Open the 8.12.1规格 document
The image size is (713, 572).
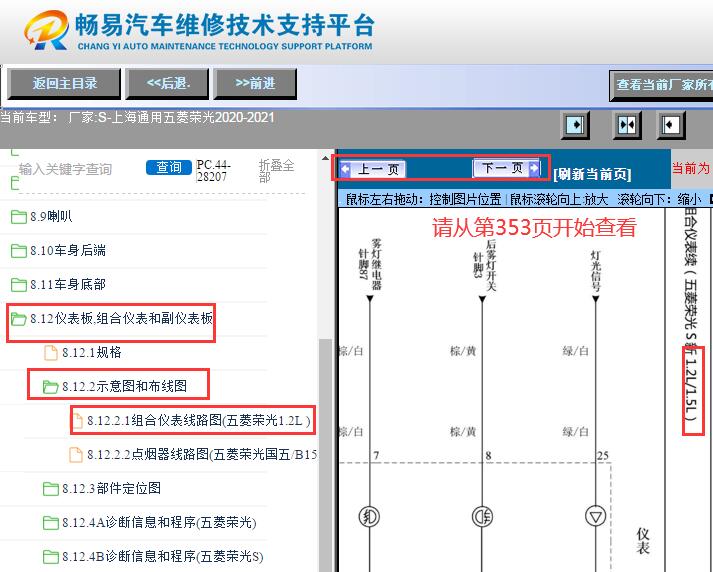(x=91, y=352)
